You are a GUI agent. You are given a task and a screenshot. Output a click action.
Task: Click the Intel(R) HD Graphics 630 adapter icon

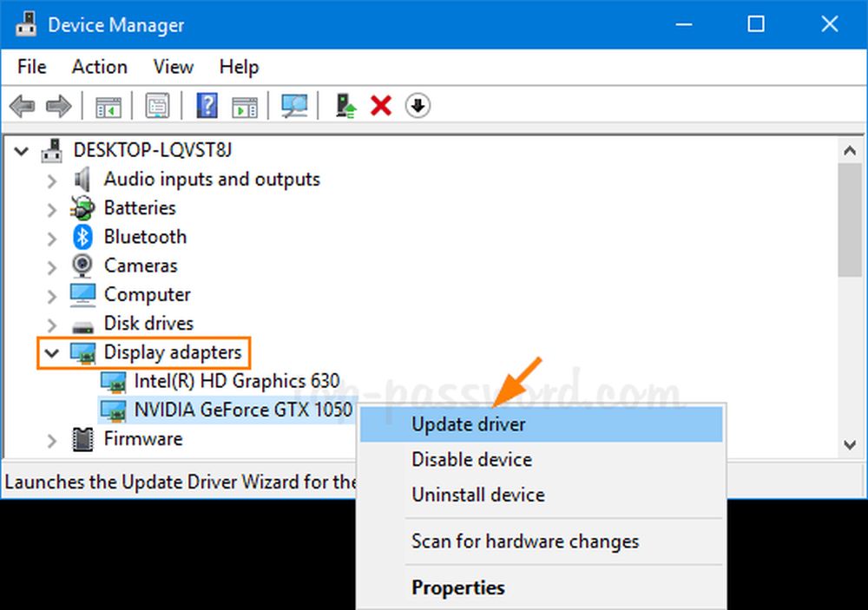[114, 382]
